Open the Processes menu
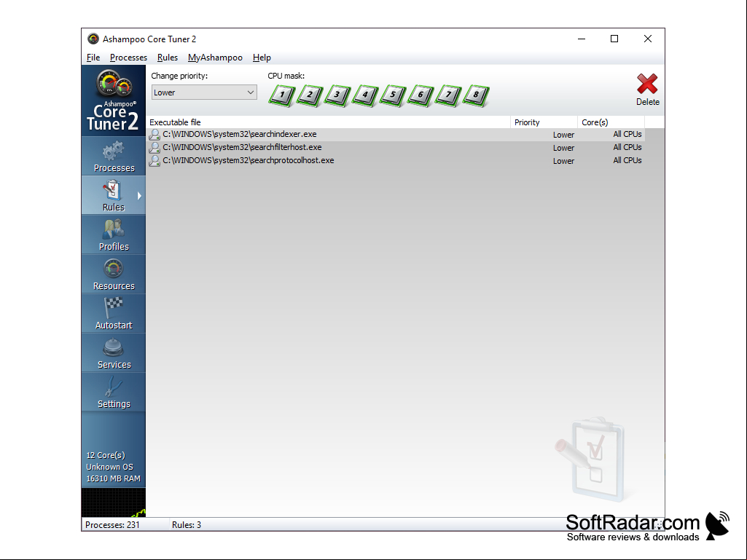The width and height of the screenshot is (747, 560). tap(128, 58)
